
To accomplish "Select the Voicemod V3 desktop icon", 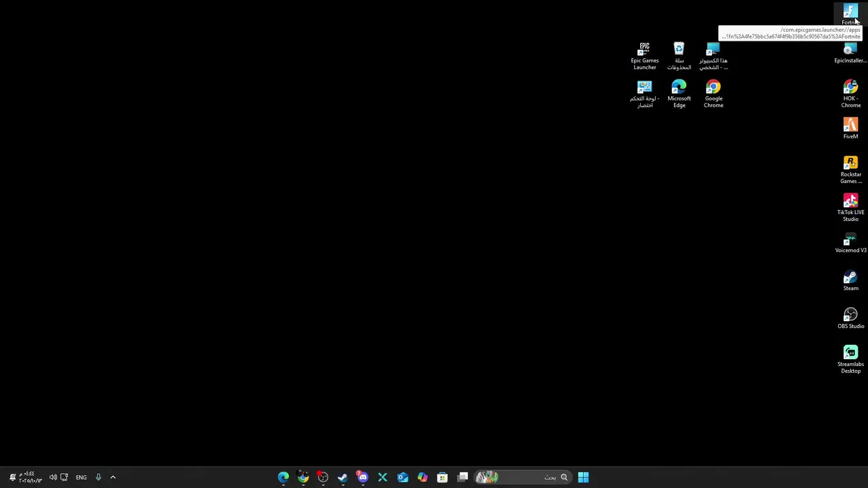I will (x=850, y=243).
